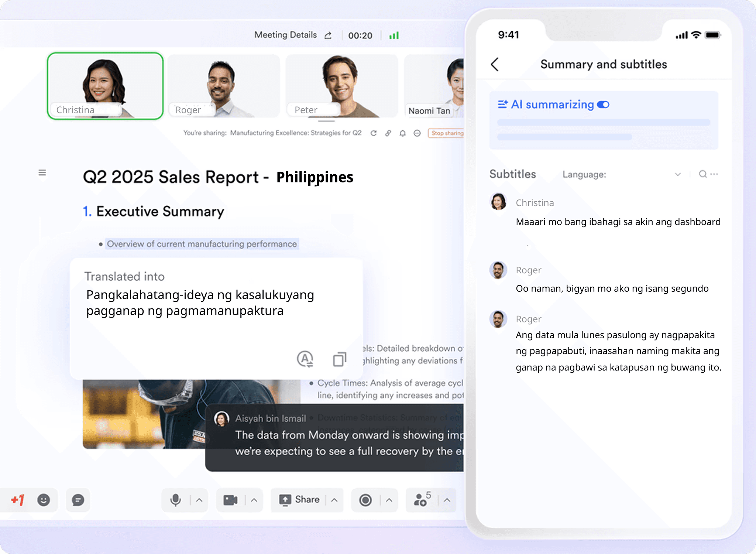The height and width of the screenshot is (554, 756).
Task: Open the subtitles more options menu
Action: pyautogui.click(x=714, y=174)
